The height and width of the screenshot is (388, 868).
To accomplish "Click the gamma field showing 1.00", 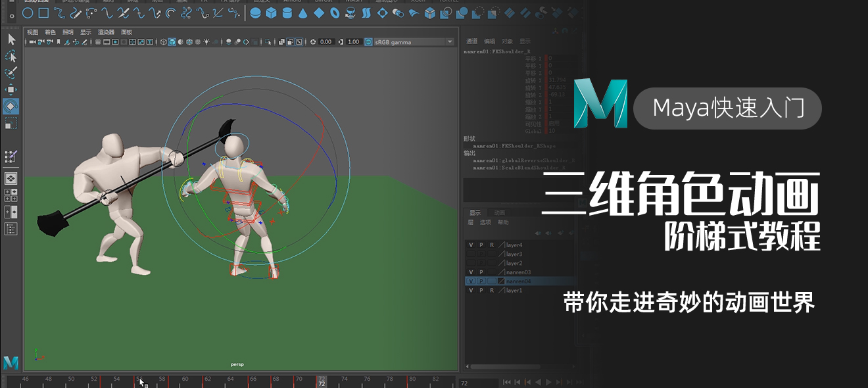I will coord(354,42).
